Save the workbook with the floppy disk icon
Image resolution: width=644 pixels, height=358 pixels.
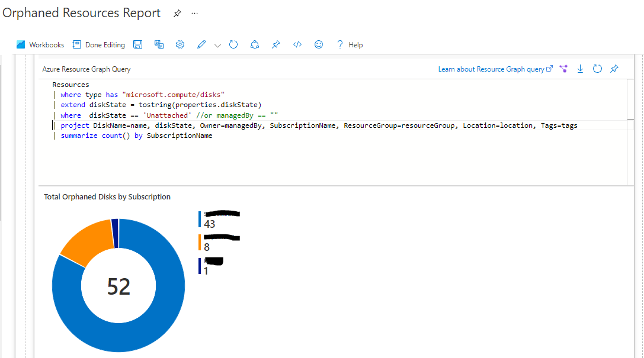coord(138,45)
